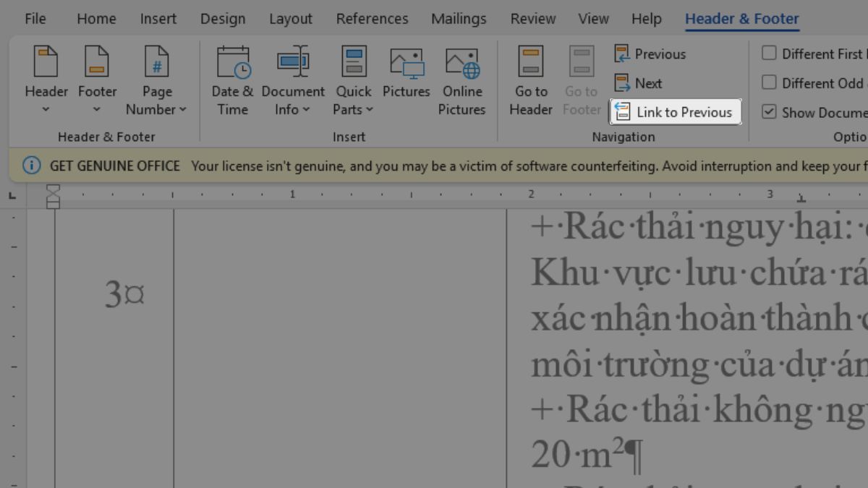Click the text line 'xác nhận hoàn thành'
This screenshot has height=488, width=868.
pos(699,319)
